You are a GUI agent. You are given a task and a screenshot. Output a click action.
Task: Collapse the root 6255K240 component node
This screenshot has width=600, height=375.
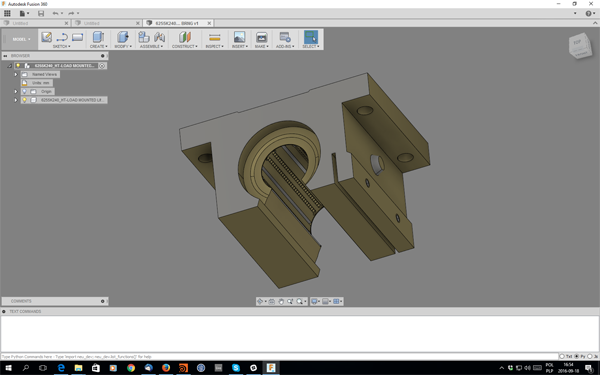[10, 66]
